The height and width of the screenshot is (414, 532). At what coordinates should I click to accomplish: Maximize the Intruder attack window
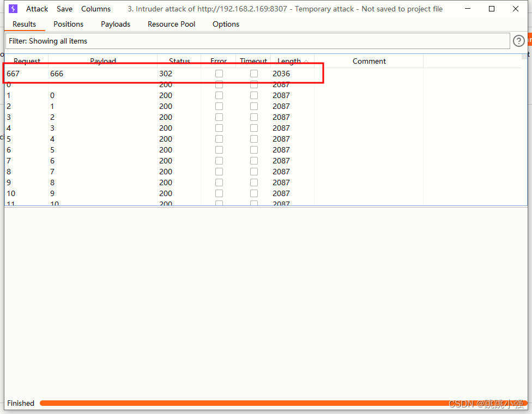[491, 9]
